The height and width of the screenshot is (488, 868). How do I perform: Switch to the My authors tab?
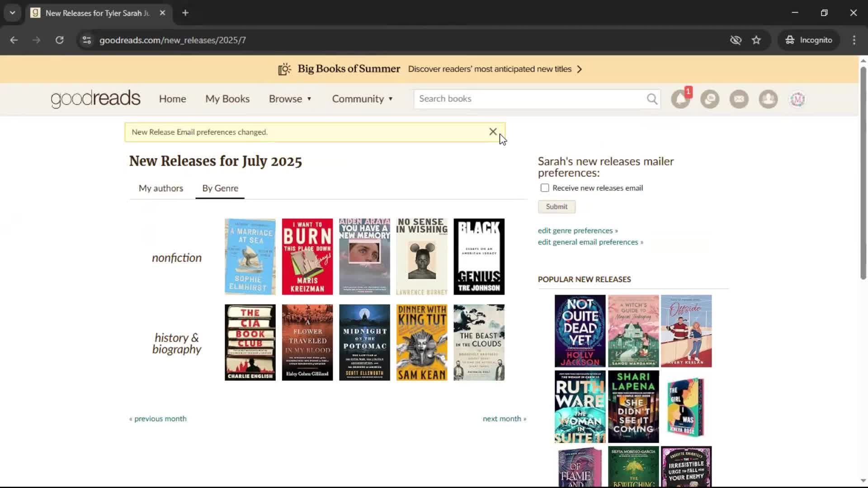click(x=161, y=188)
